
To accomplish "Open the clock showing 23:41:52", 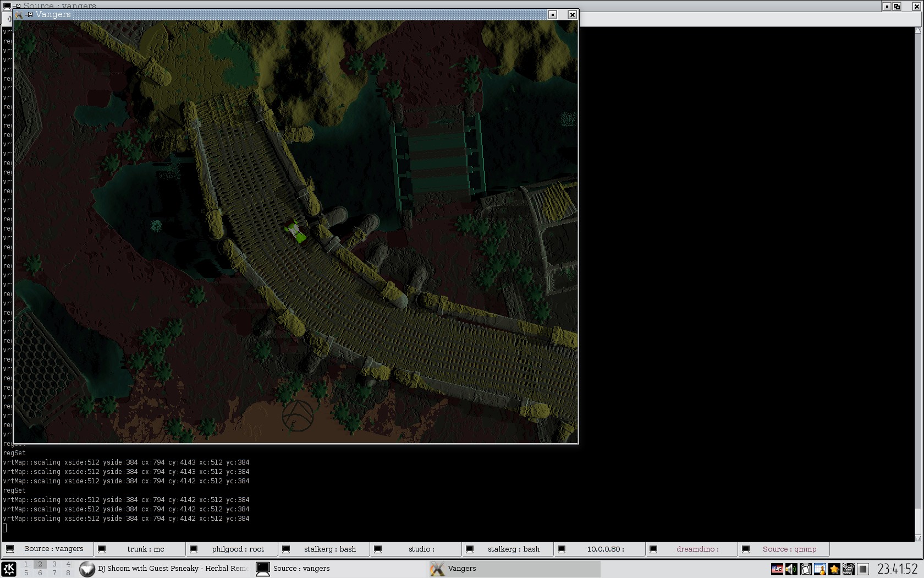I will point(898,569).
